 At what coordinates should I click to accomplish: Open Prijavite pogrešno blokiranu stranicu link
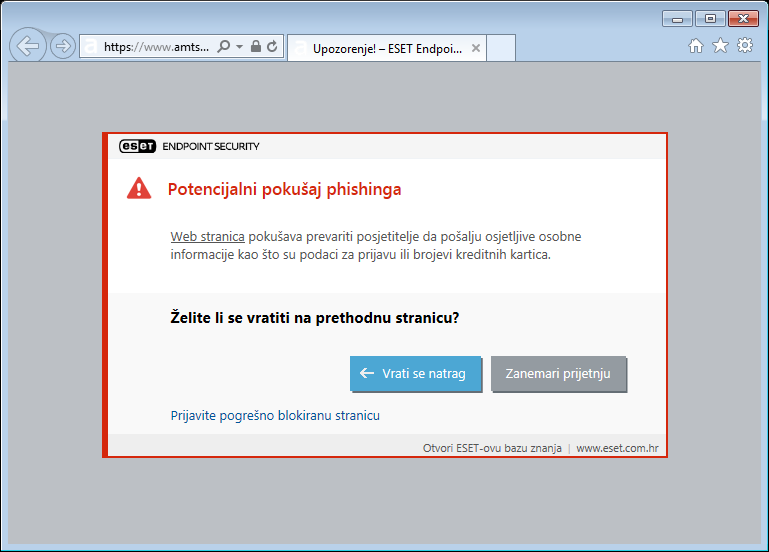click(x=275, y=415)
